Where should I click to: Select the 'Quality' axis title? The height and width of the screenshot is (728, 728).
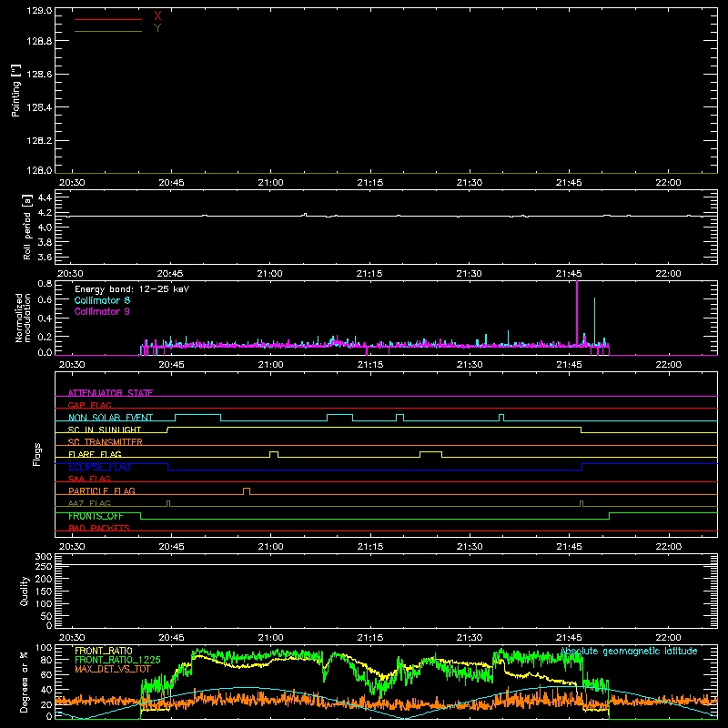pyautogui.click(x=25, y=591)
